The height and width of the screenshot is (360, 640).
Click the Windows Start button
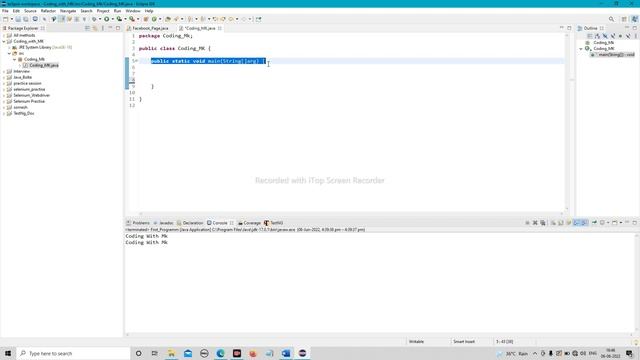(x=8, y=353)
